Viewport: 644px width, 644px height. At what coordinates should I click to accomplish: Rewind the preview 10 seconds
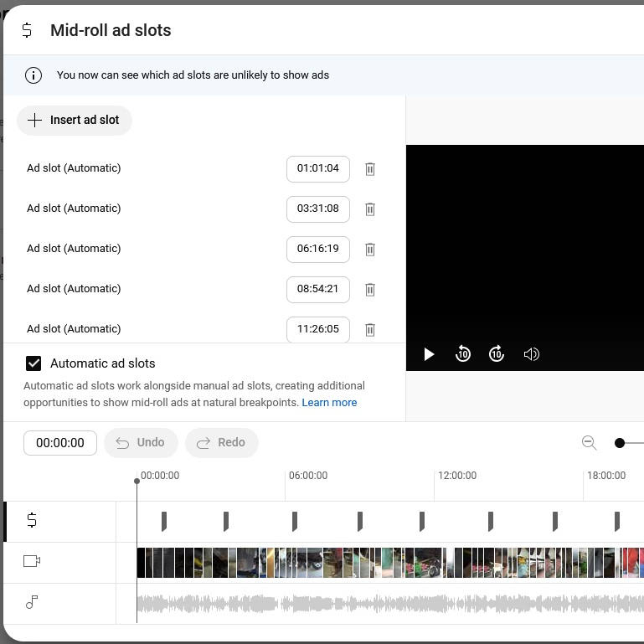pyautogui.click(x=463, y=354)
